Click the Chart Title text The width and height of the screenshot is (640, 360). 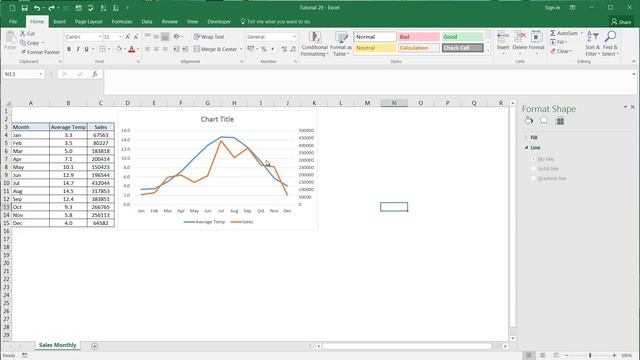[x=217, y=119]
